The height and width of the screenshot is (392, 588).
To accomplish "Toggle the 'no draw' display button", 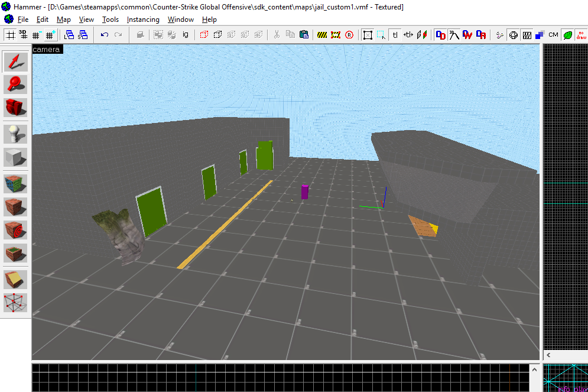I will [x=581, y=35].
